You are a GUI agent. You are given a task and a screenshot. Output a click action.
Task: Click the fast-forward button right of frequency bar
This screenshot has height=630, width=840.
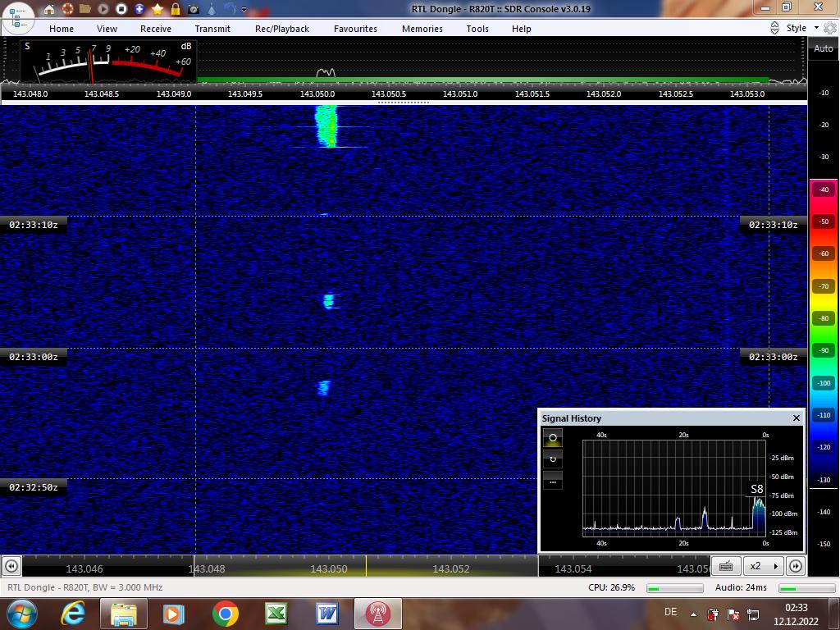click(x=796, y=566)
